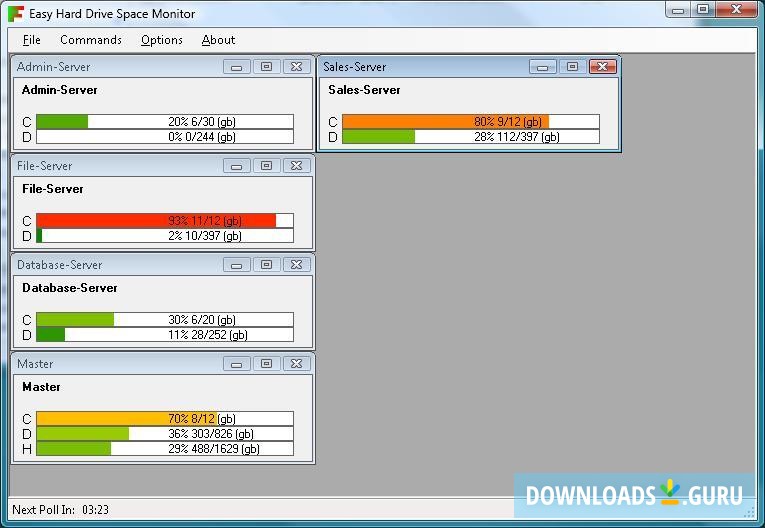
Task: Click Sales-Server D drive 28% usage bar
Action: point(471,137)
